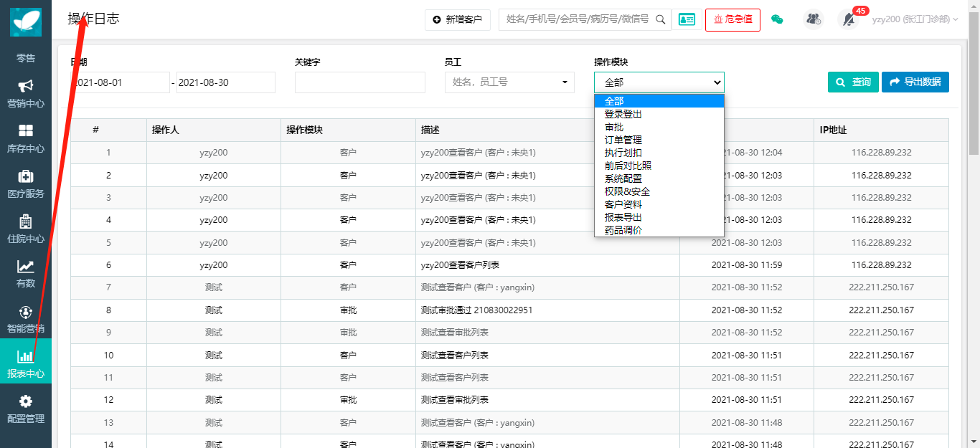Viewport: 980px width, 448px height.
Task: Click the 查询 search button
Action: tap(853, 82)
